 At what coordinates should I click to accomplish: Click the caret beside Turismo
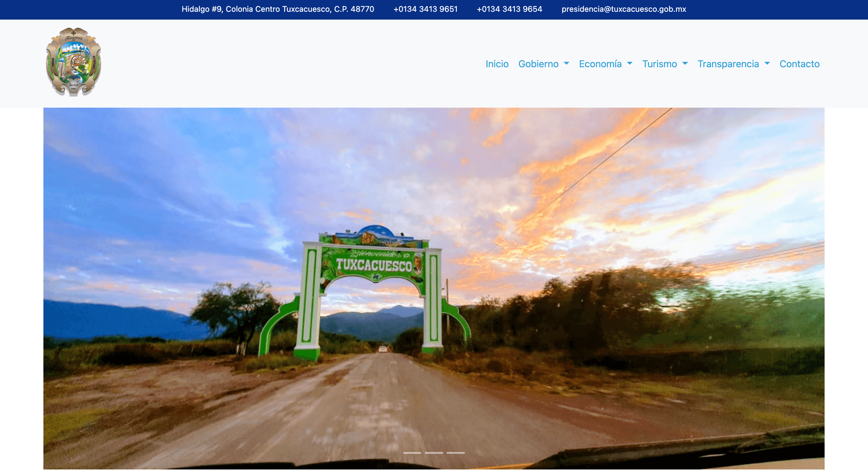click(x=685, y=63)
